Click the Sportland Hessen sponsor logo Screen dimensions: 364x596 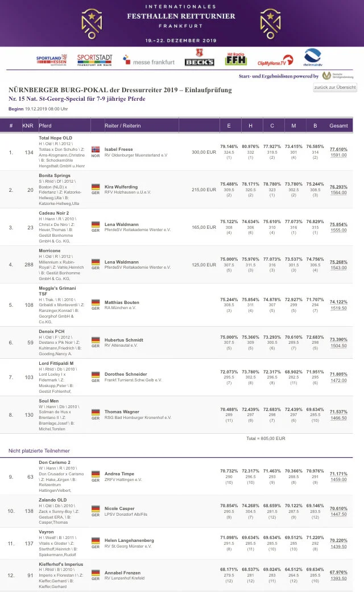click(51, 60)
